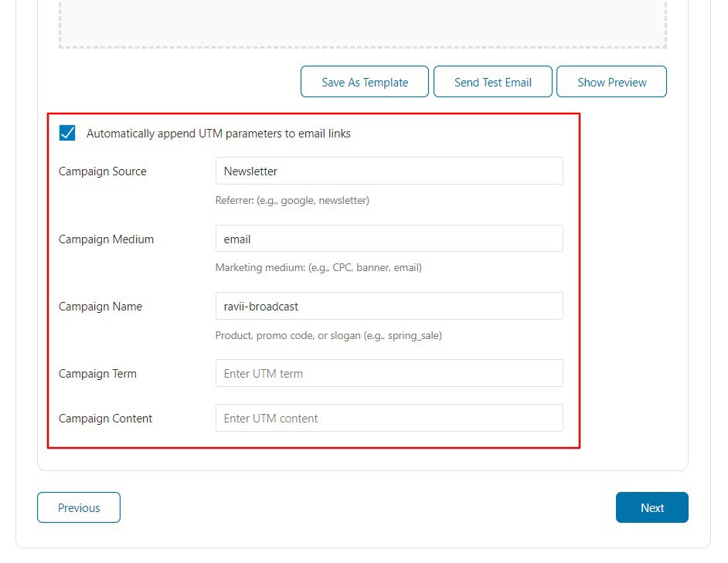Focus the Campaign Source field containing Newsletter
The image size is (728, 563).
(389, 171)
